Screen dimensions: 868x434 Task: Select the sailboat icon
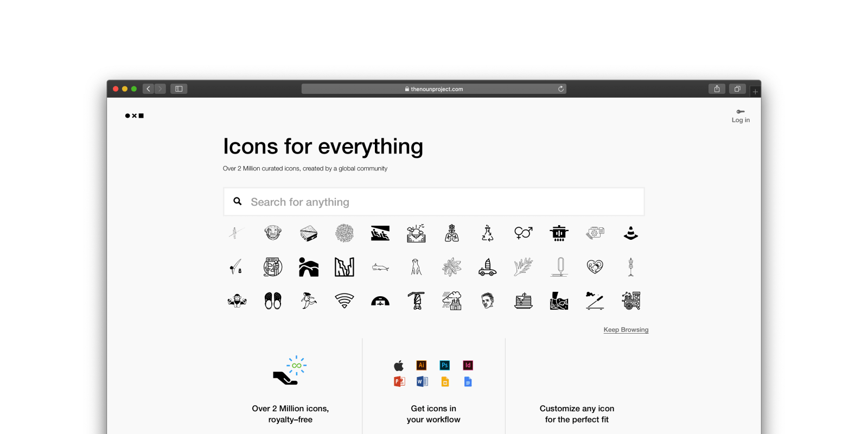[x=487, y=267]
